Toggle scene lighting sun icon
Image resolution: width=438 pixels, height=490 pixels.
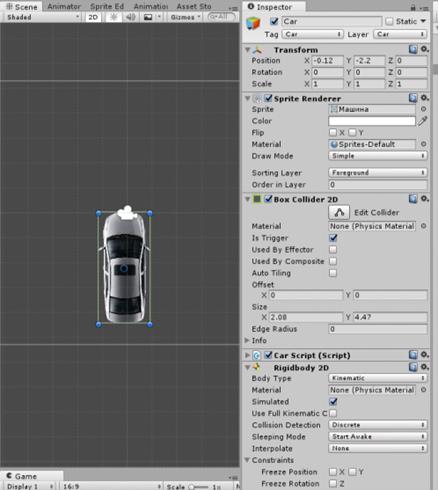(114, 17)
